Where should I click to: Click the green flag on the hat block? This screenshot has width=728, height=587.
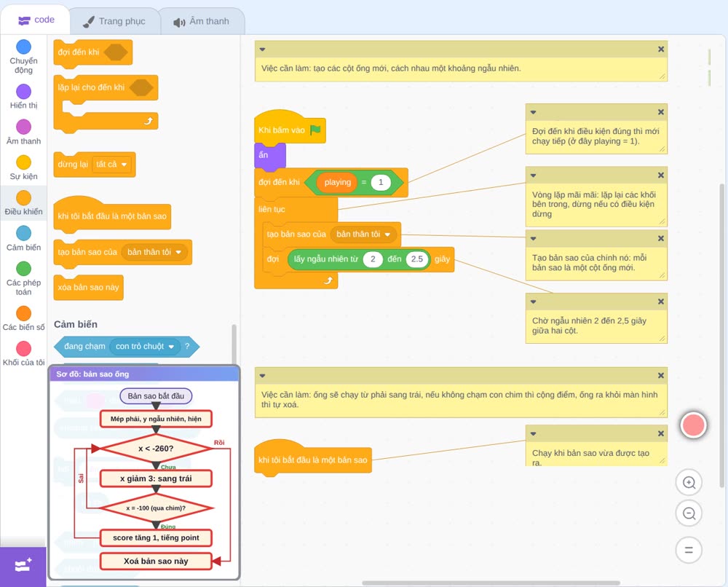[316, 130]
